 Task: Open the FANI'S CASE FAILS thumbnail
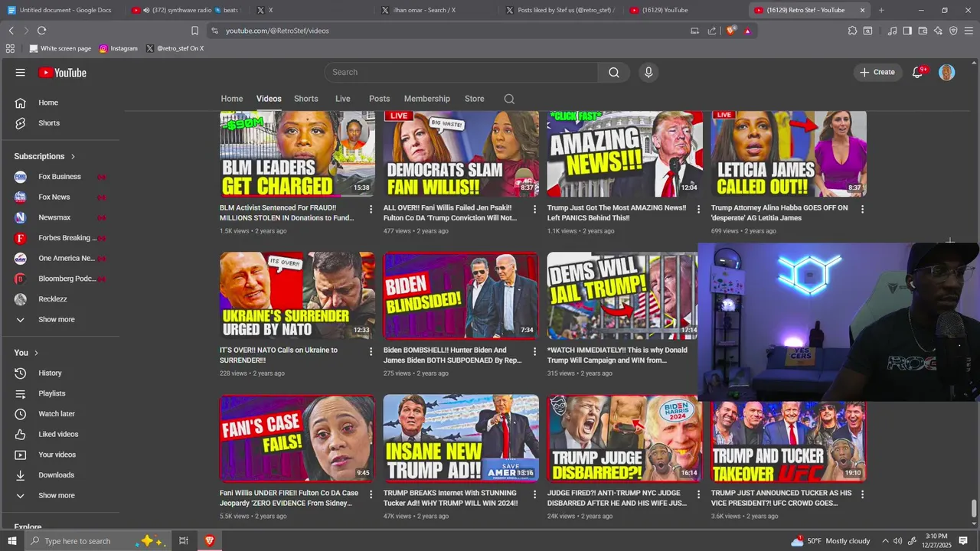[297, 438]
